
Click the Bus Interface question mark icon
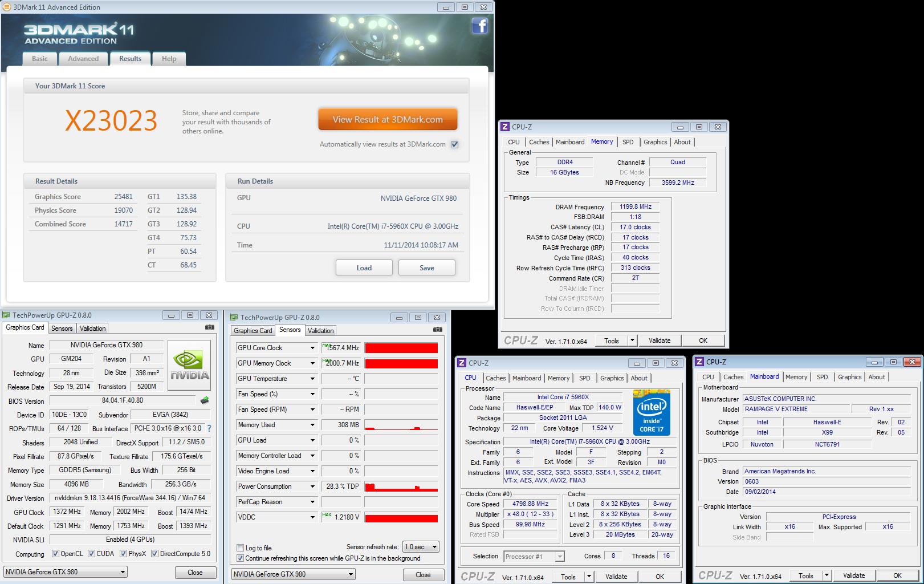[x=209, y=428]
